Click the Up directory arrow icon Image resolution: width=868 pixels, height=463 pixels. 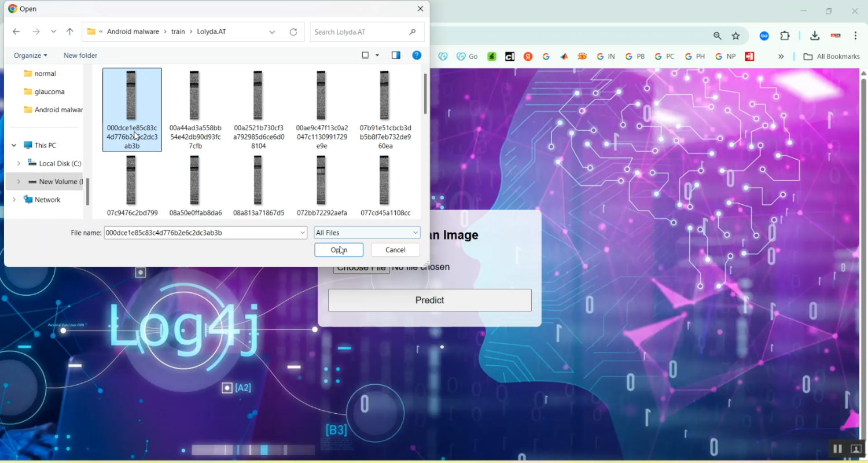70,32
